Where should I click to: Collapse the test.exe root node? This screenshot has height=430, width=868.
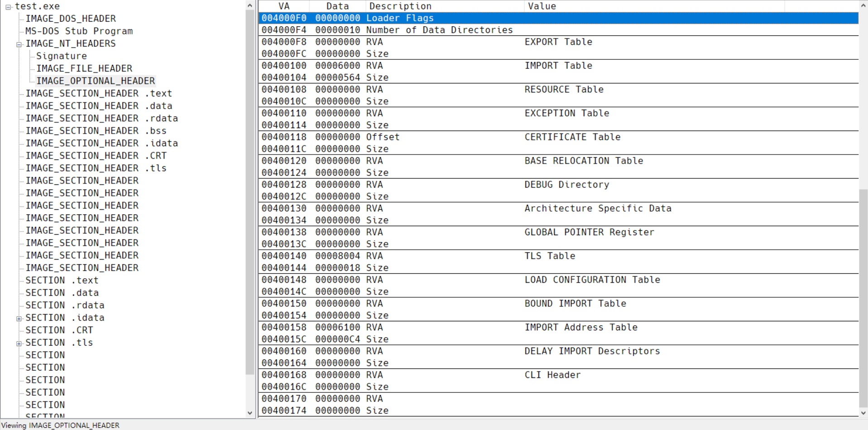point(8,7)
